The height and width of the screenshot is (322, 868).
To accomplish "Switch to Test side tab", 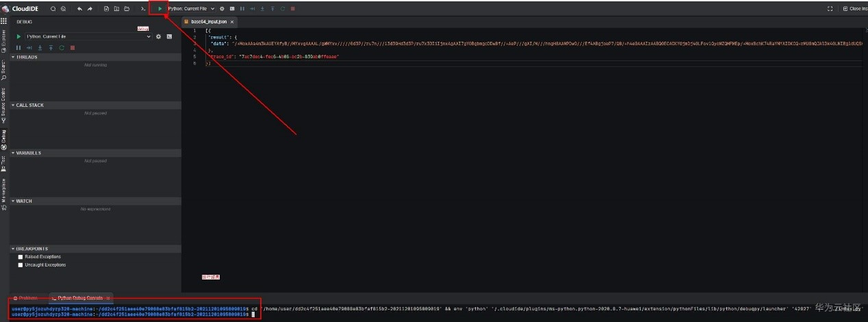I will [3, 164].
